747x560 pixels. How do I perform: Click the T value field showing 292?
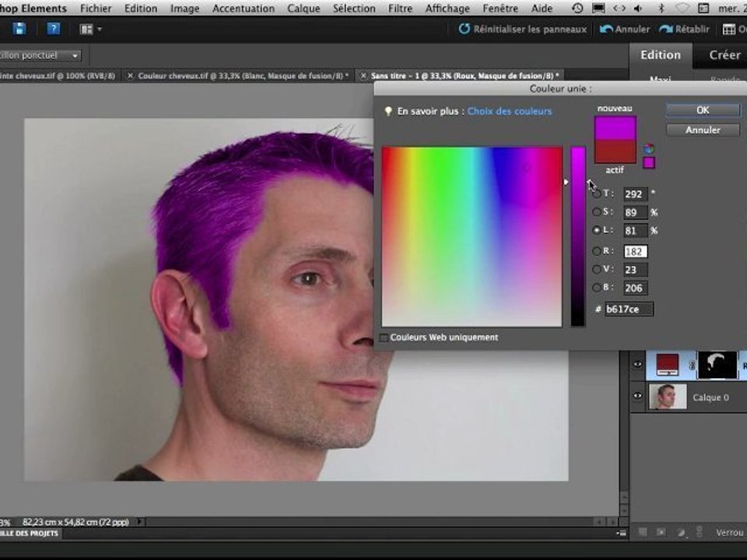636,194
